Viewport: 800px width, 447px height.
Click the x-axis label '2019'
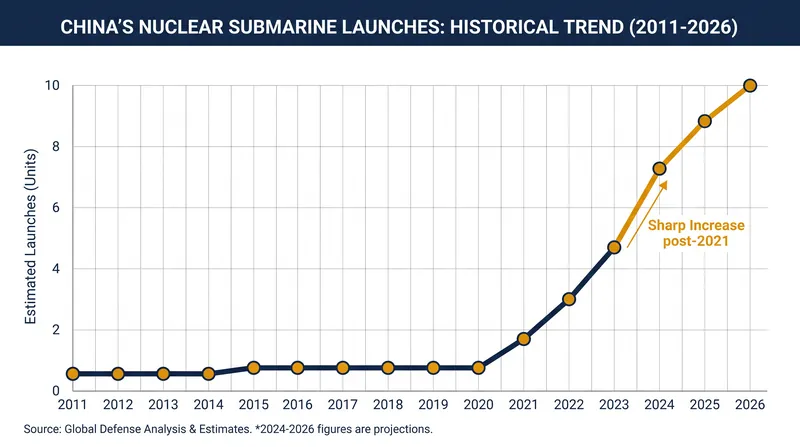(x=433, y=405)
